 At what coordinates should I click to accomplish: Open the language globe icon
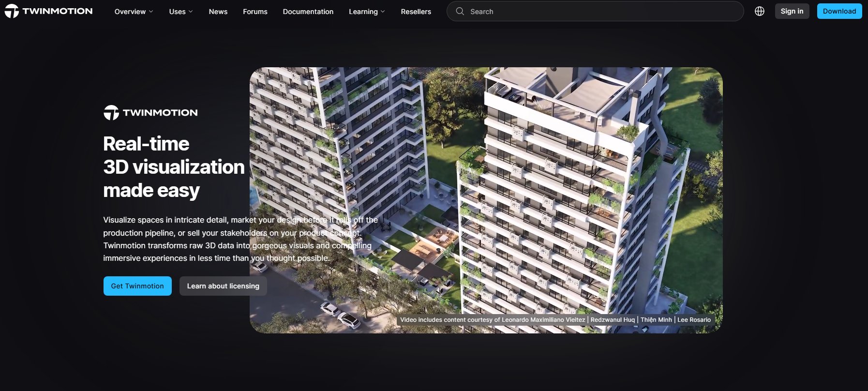click(760, 11)
